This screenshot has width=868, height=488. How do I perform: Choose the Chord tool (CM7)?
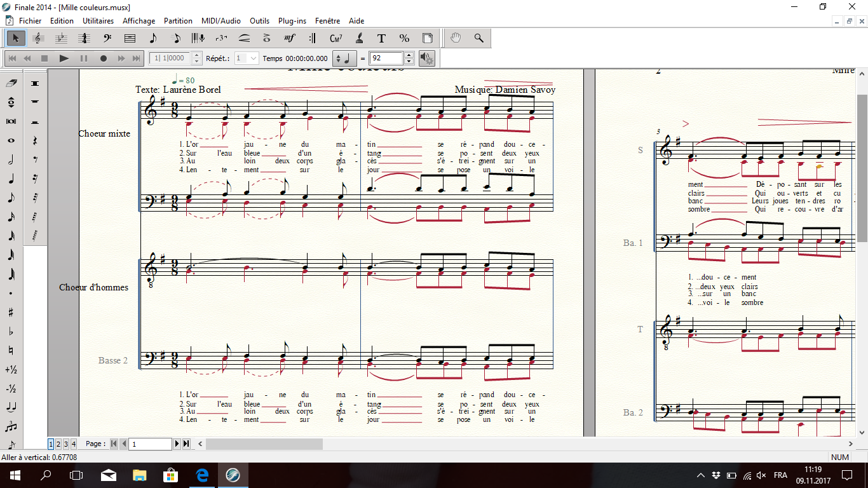tap(336, 38)
